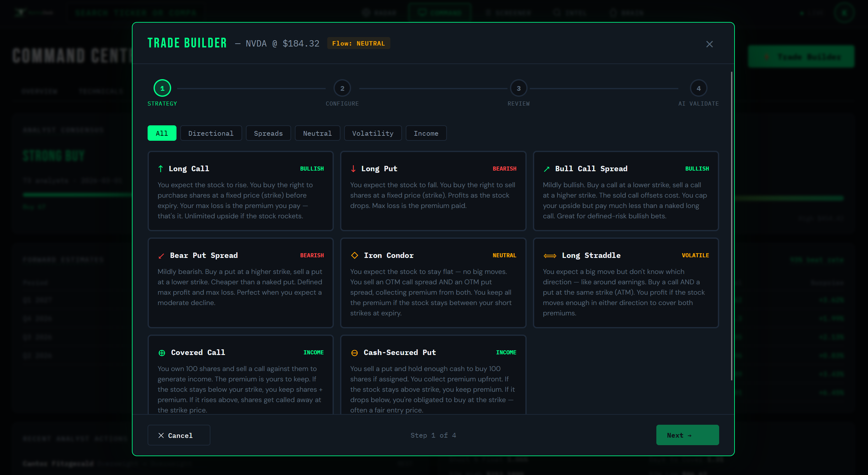Open step 4 AI Validate

pos(698,88)
